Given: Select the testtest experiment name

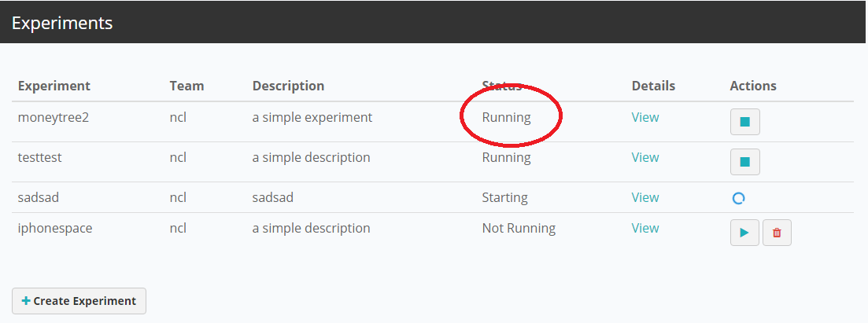Looking at the screenshot, I should (x=39, y=157).
